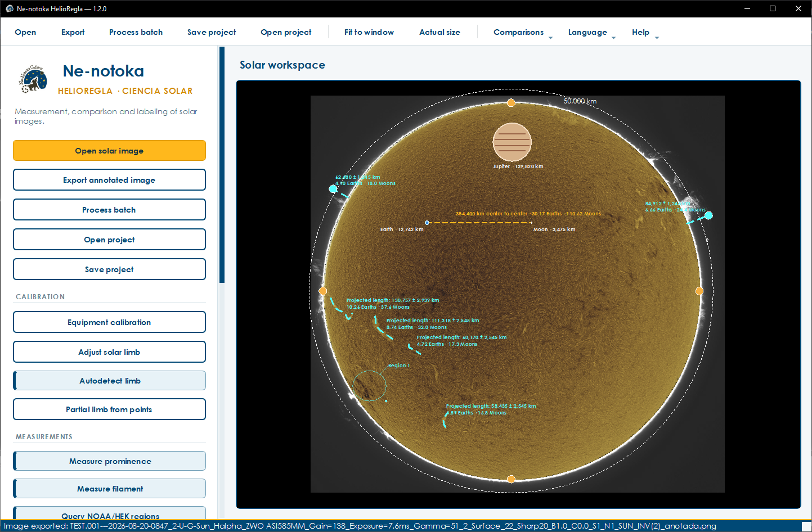Click the Open solar image button
The width and height of the screenshot is (812, 532).
pos(110,151)
